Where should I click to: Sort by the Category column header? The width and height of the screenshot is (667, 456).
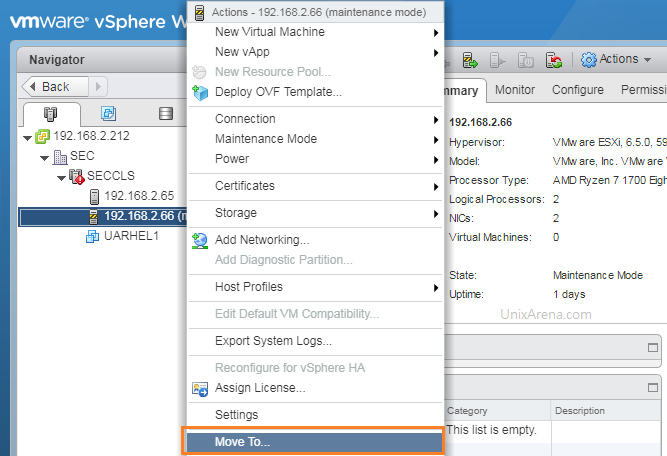(x=498, y=411)
